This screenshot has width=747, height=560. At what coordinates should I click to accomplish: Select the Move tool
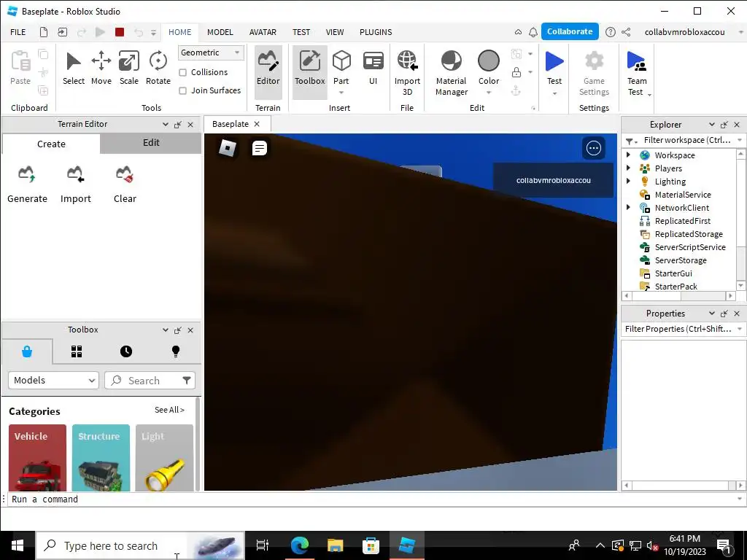tap(101, 68)
